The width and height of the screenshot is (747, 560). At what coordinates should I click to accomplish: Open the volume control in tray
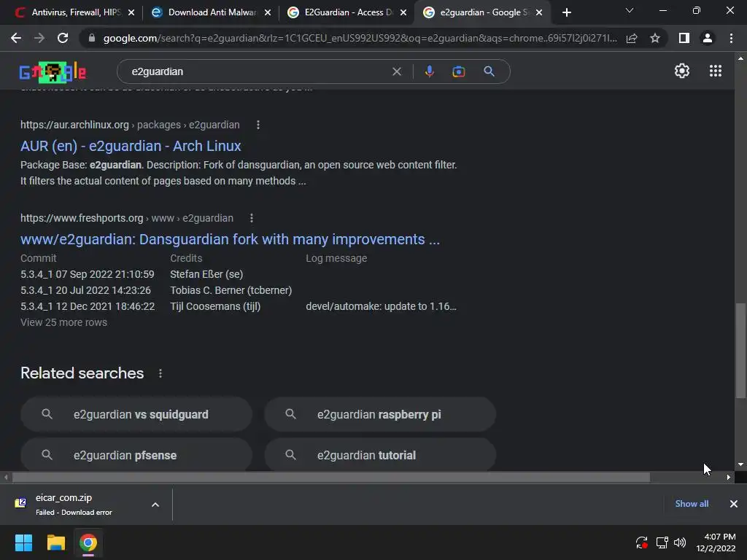pos(680,542)
